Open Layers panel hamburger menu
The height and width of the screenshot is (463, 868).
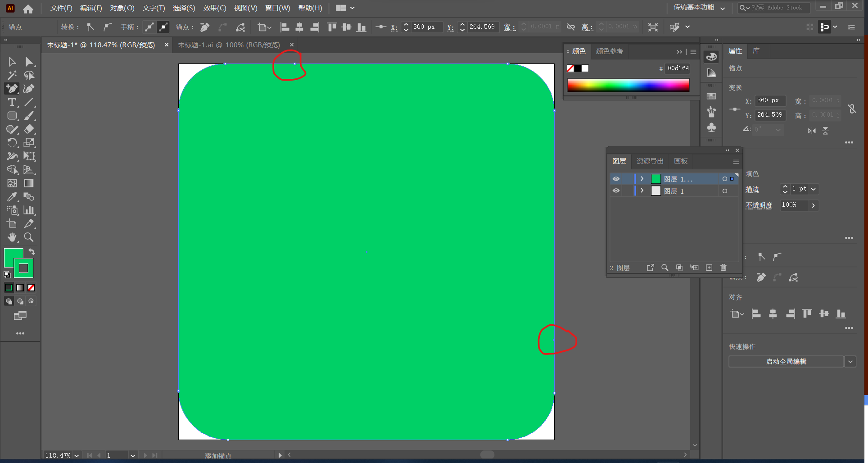(736, 162)
